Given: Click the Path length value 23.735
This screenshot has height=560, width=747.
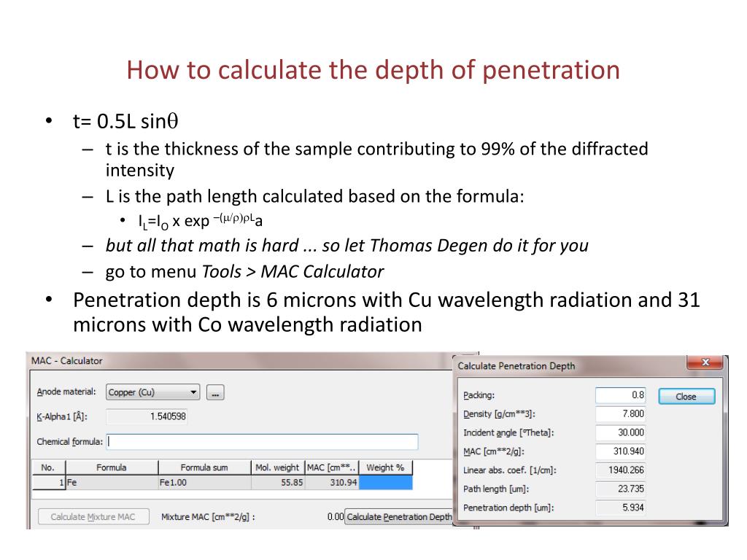Looking at the screenshot, I should 621,489.
